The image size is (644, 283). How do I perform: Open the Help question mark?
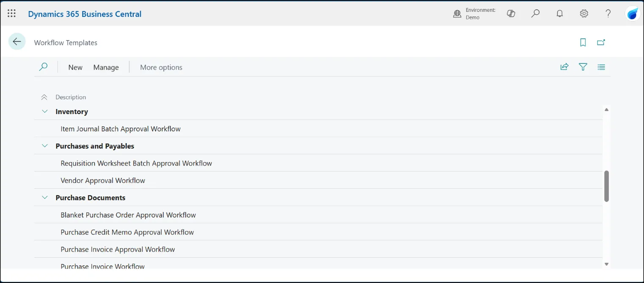(x=608, y=14)
